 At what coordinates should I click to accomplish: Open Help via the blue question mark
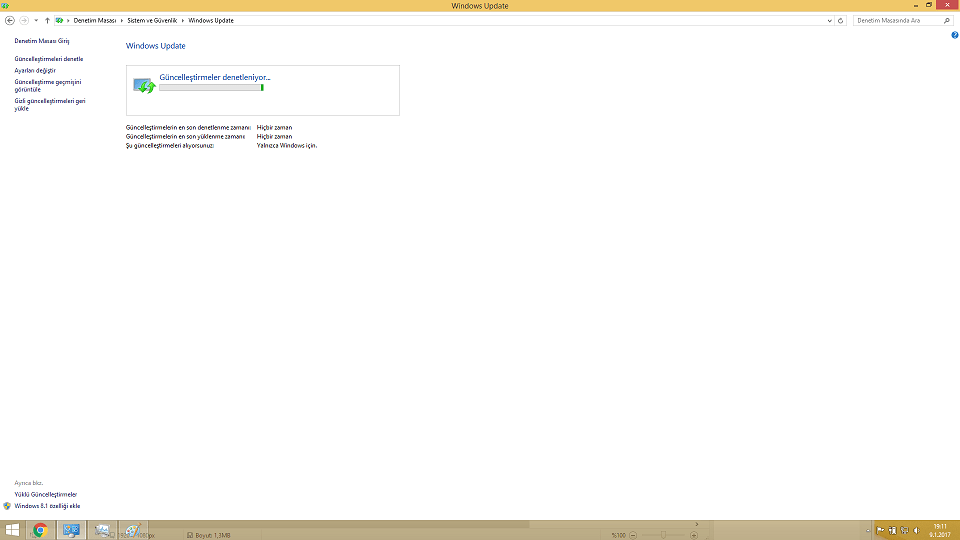[x=954, y=36]
